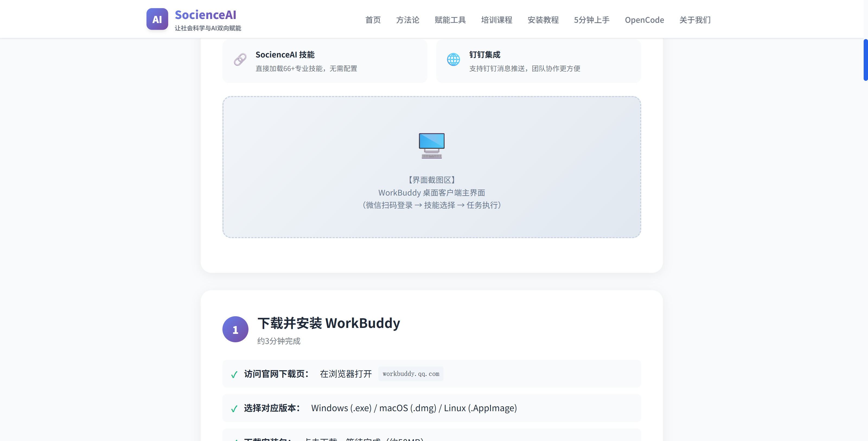Open the 方法论 nav item

(x=407, y=20)
